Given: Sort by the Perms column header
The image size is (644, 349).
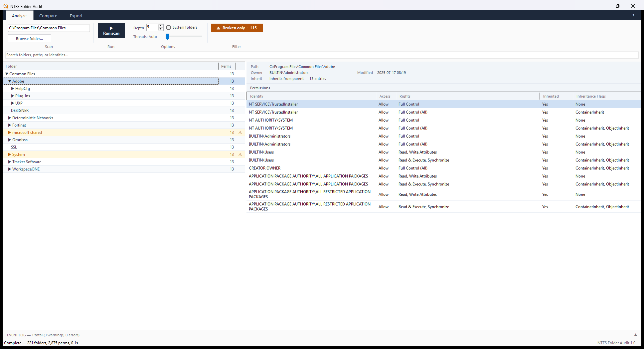Looking at the screenshot, I should (x=227, y=66).
